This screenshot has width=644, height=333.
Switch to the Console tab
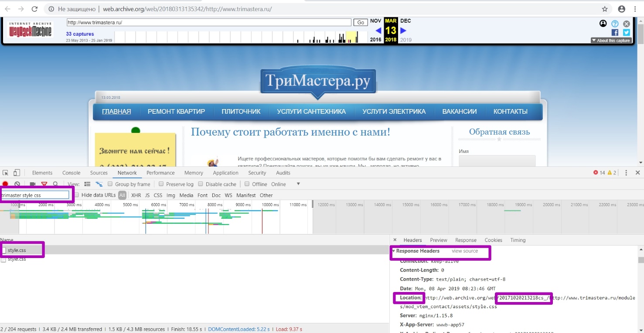[72, 173]
